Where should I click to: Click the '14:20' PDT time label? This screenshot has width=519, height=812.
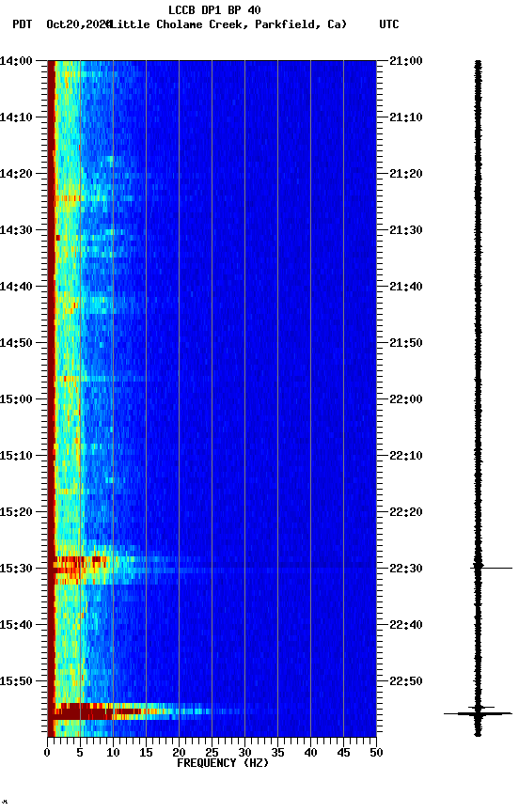click(16, 174)
